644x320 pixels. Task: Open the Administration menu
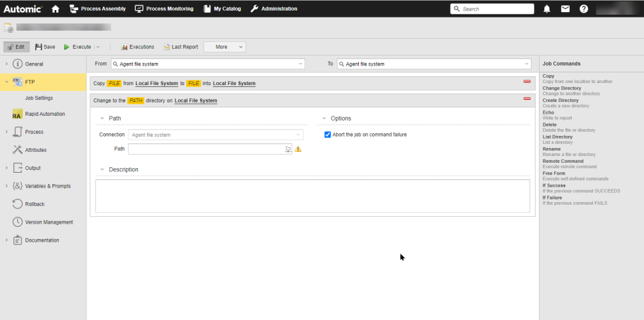coord(274,9)
